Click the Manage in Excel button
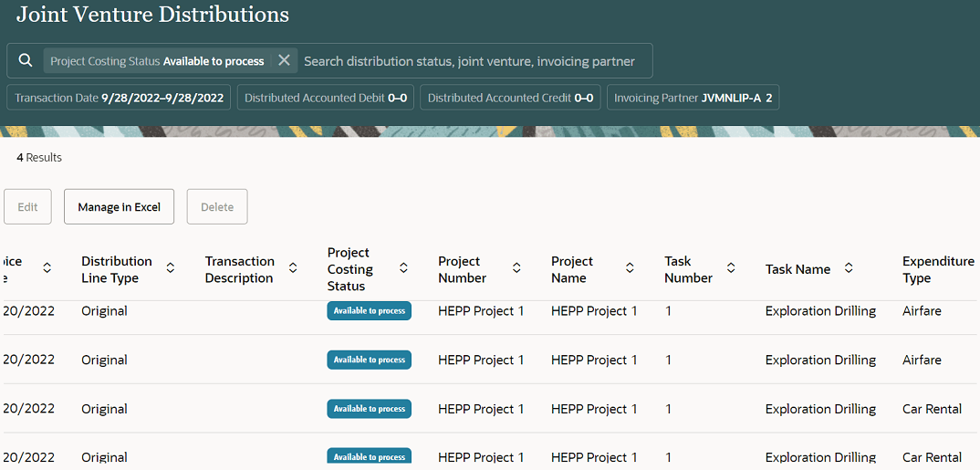This screenshot has width=980, height=470. click(x=120, y=207)
